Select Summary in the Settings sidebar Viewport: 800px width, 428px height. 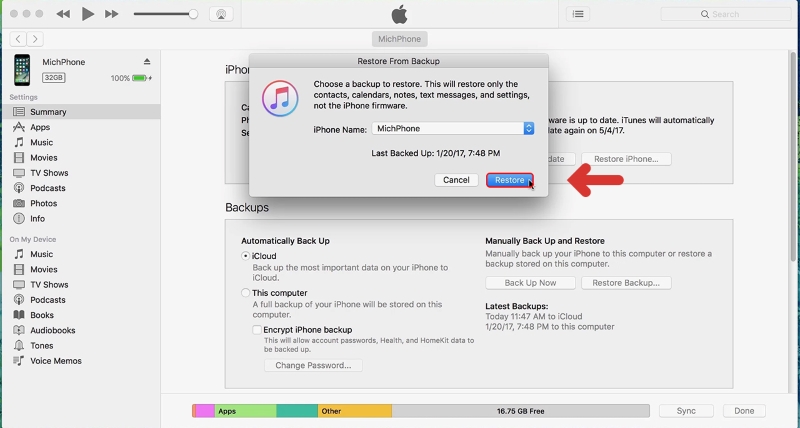coord(48,112)
